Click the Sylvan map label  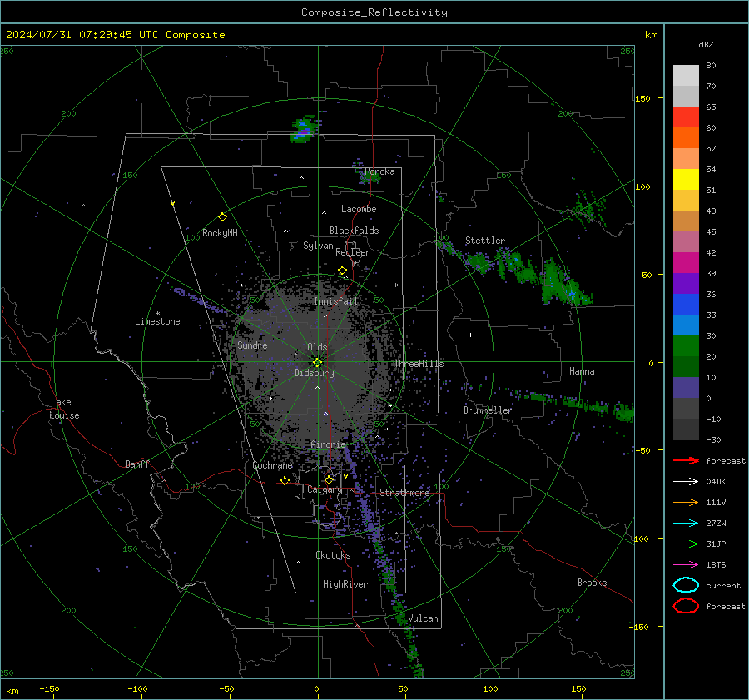point(318,246)
